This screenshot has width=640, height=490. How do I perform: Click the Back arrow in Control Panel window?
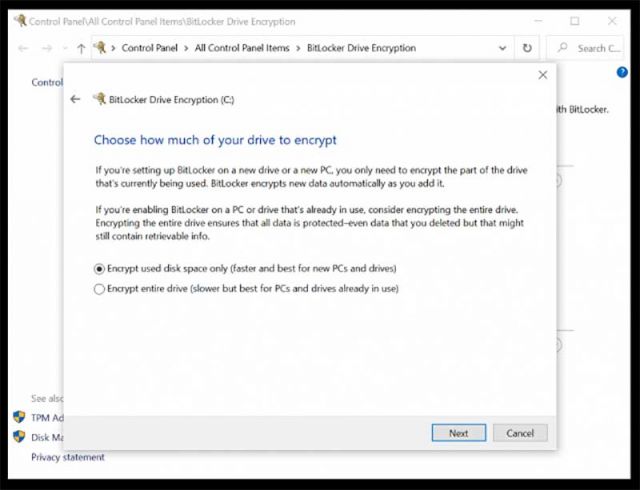(x=23, y=49)
